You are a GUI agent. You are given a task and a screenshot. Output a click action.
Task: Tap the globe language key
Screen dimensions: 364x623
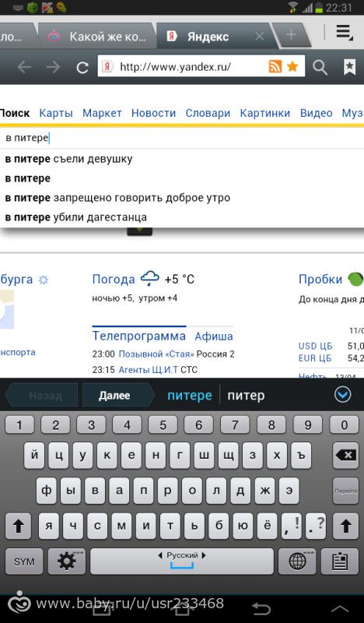coord(297,561)
